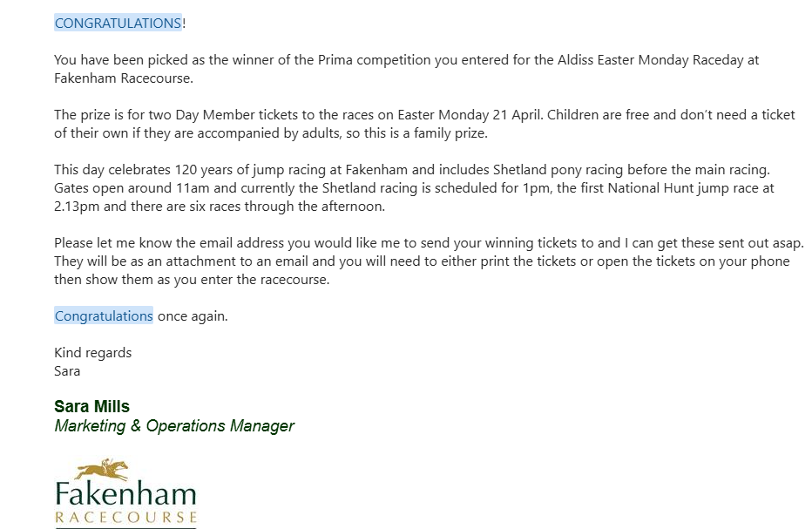Click 'Fakenham Racecourse.' in the first paragraph

123,78
